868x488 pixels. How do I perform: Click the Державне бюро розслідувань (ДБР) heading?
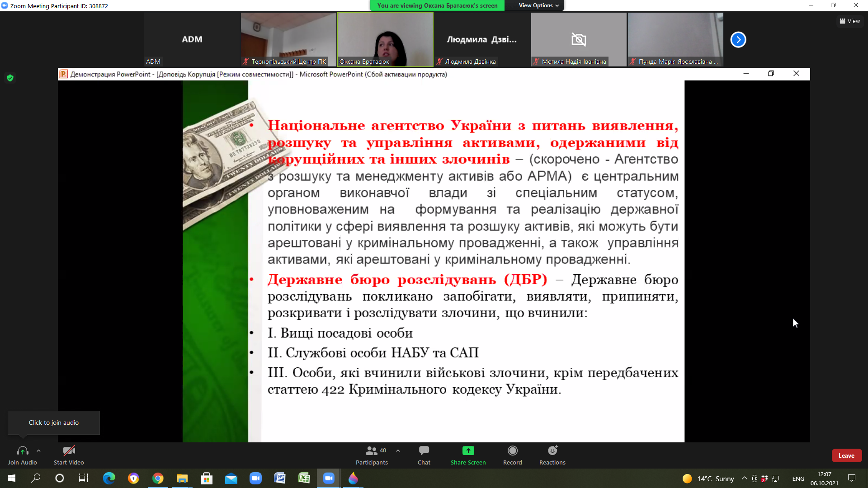(x=407, y=280)
